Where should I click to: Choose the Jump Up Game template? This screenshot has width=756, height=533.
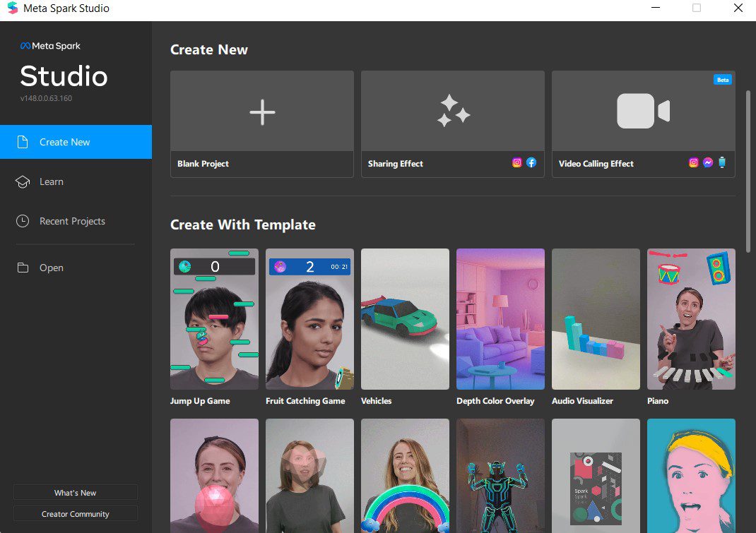coord(214,319)
